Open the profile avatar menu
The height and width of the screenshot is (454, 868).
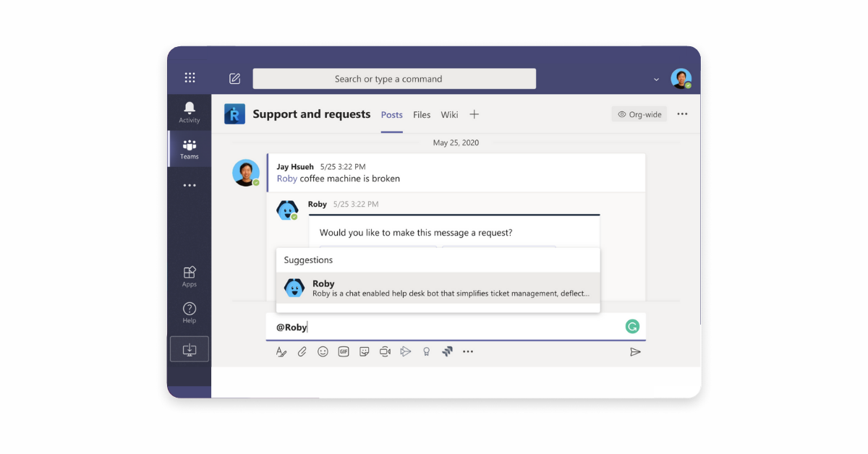[681, 79]
